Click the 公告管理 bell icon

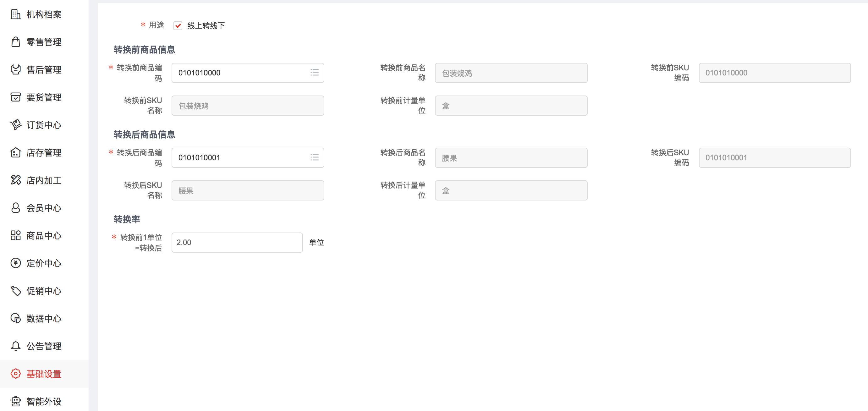(15, 346)
